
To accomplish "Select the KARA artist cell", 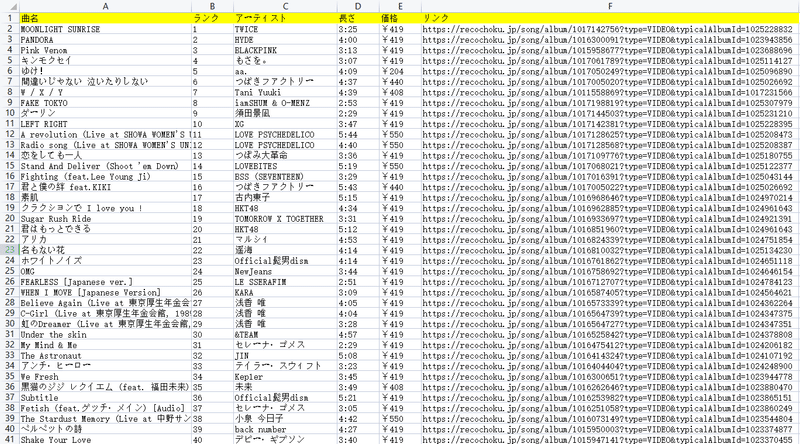I will pos(285,292).
